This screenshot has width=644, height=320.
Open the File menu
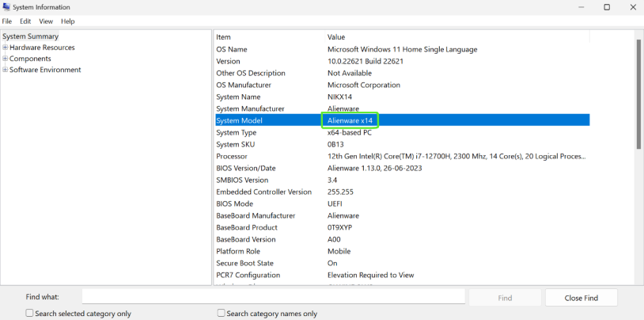7,21
